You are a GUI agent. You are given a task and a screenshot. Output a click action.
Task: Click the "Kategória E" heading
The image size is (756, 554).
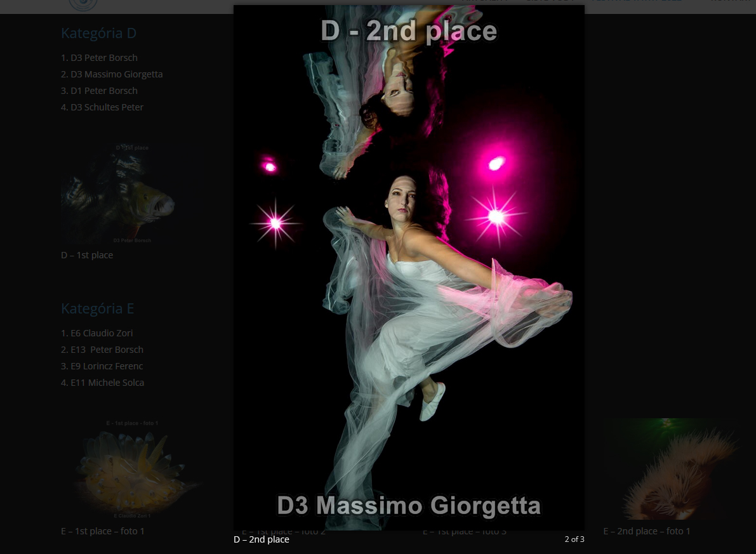point(98,308)
